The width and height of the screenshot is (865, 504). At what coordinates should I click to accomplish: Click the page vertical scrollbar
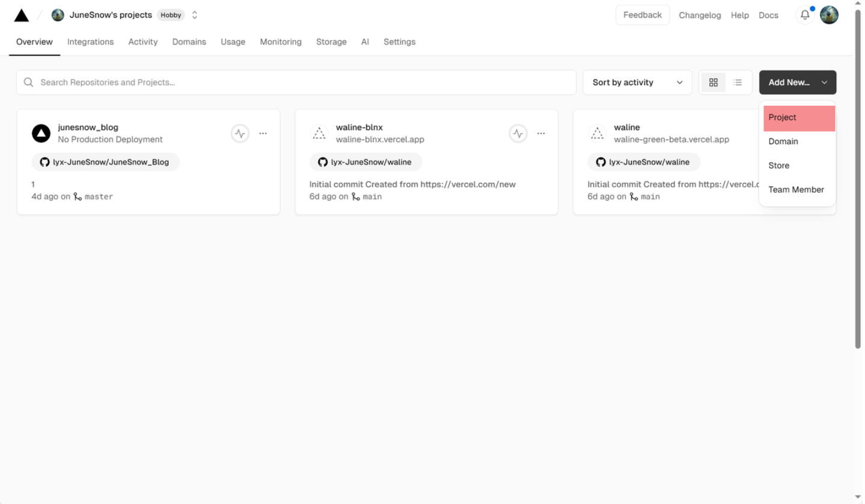(x=858, y=180)
